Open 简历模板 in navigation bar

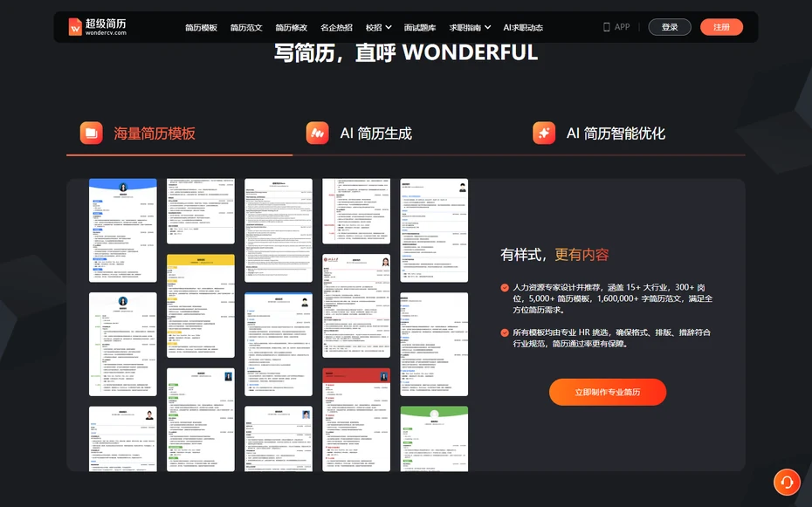pyautogui.click(x=201, y=27)
